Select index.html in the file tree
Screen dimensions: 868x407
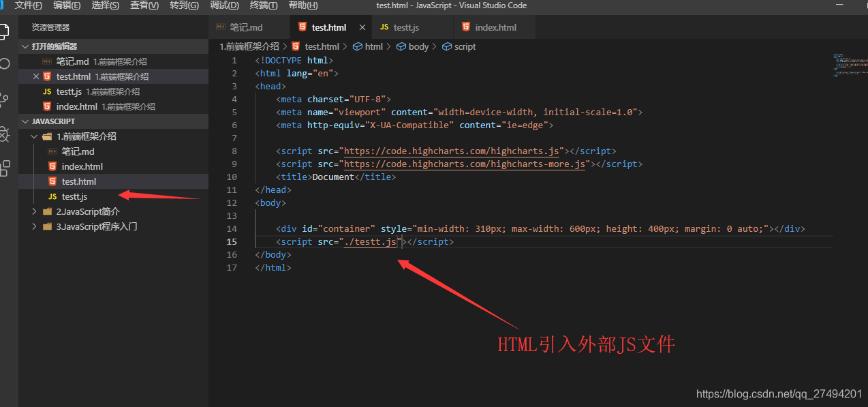113,166
